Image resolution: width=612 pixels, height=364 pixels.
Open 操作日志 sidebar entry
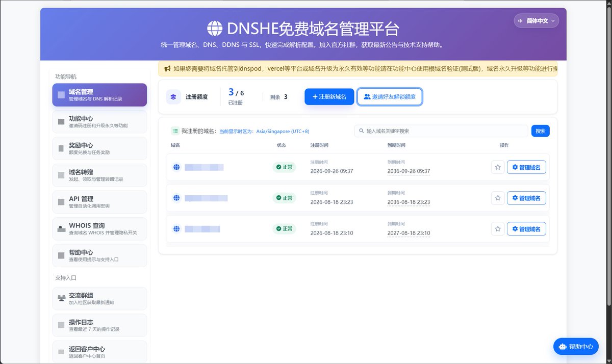(x=99, y=325)
